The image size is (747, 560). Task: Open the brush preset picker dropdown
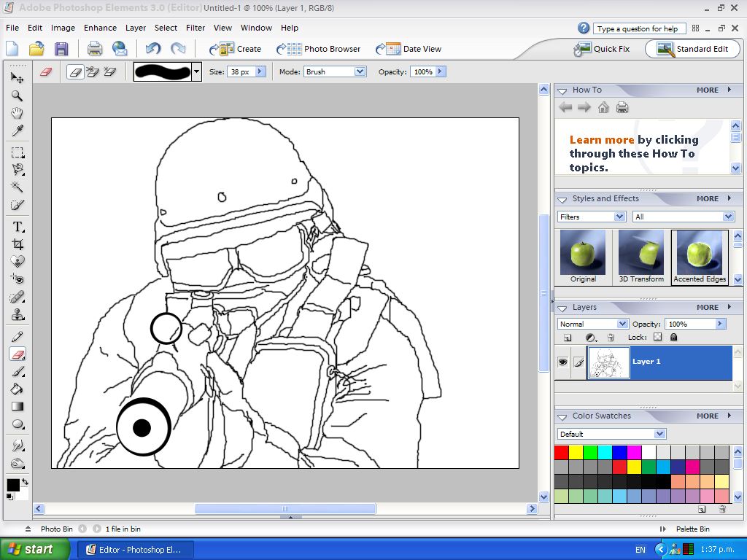pos(196,72)
